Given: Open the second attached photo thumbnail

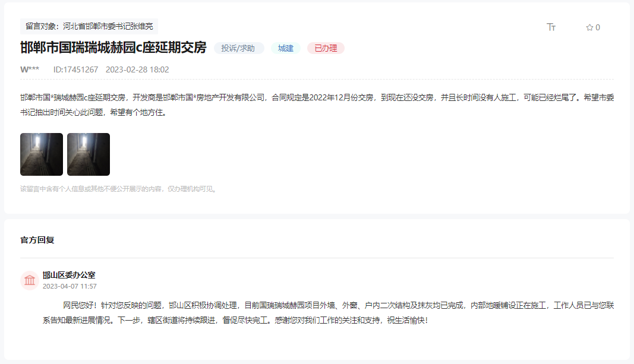Looking at the screenshot, I should (89, 154).
